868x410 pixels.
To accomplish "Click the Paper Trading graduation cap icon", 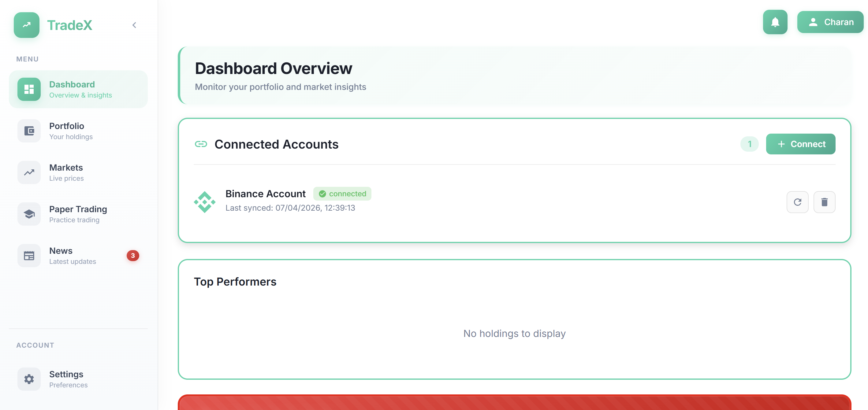I will click(x=29, y=214).
